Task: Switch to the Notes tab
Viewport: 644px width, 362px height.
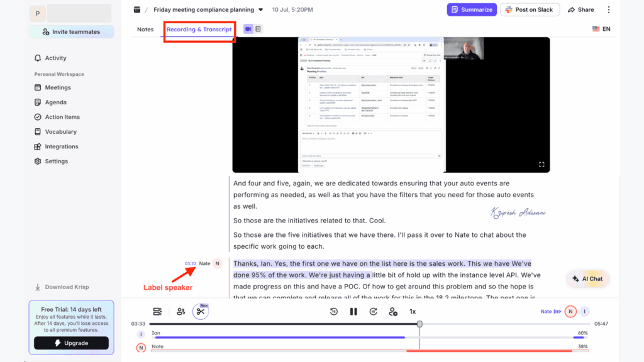Action: click(x=145, y=29)
